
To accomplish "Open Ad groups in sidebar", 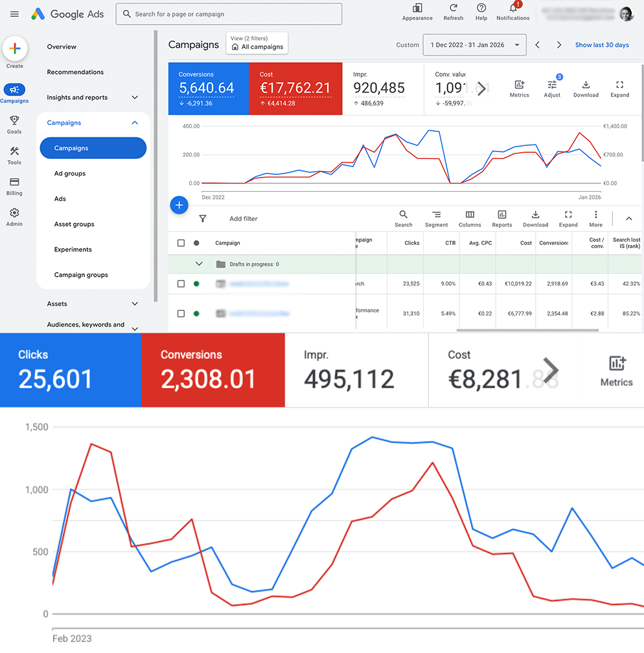I will (70, 173).
